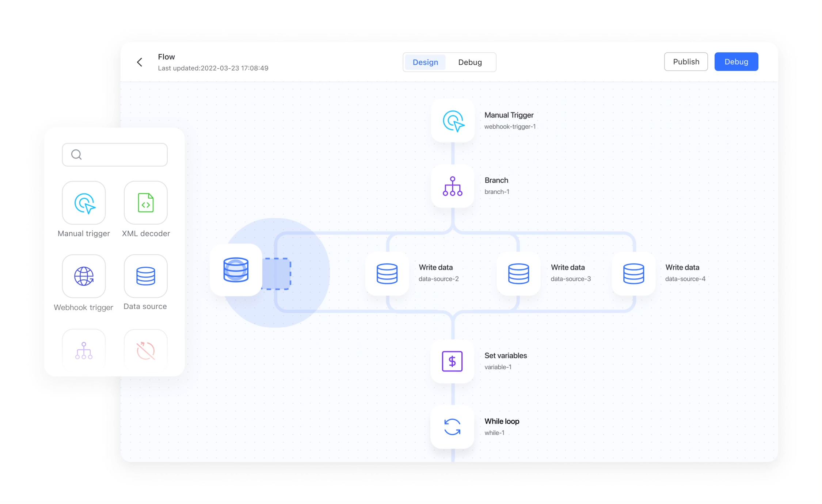Switch to the Debug tab in the center
Viewport: 822px width, 504px height.
(470, 62)
